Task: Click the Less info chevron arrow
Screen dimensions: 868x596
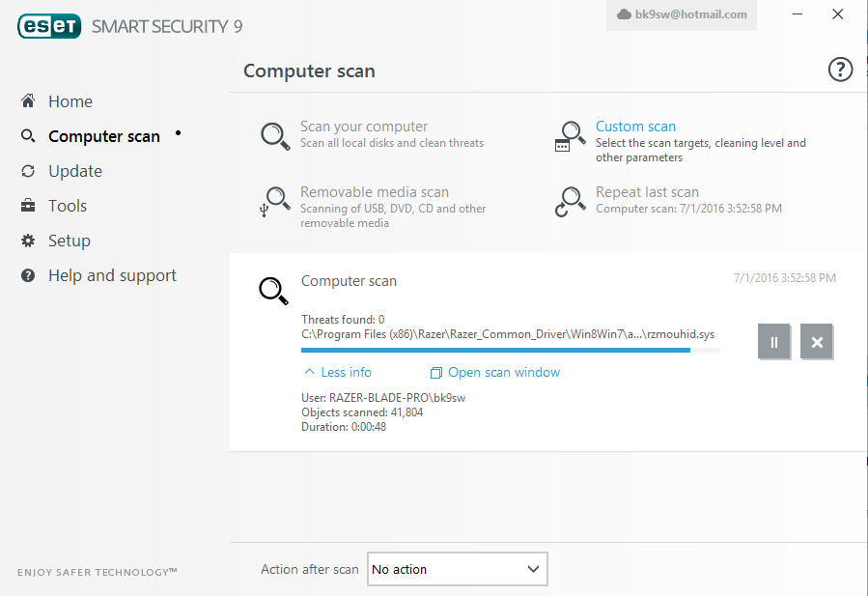Action: [309, 372]
